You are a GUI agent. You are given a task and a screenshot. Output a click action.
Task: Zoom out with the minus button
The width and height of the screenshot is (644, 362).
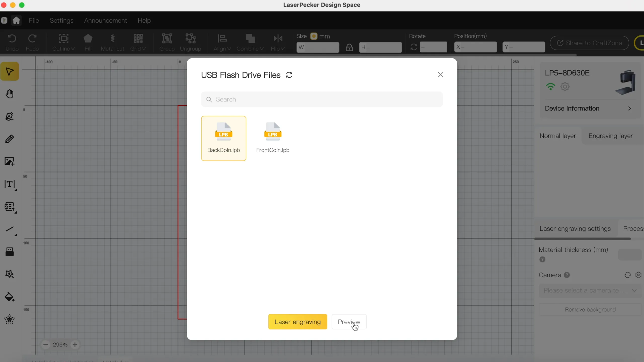[x=46, y=345]
